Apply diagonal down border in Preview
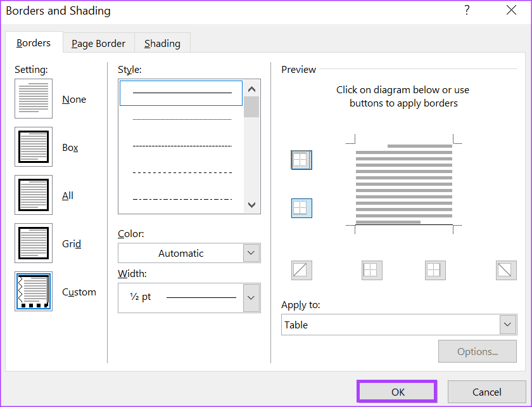 (506, 270)
